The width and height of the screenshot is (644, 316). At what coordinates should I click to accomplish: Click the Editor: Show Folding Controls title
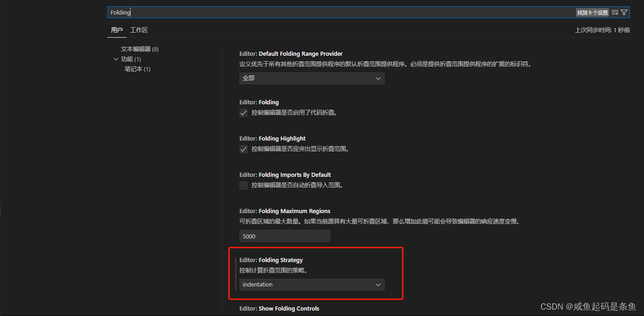tap(279, 309)
